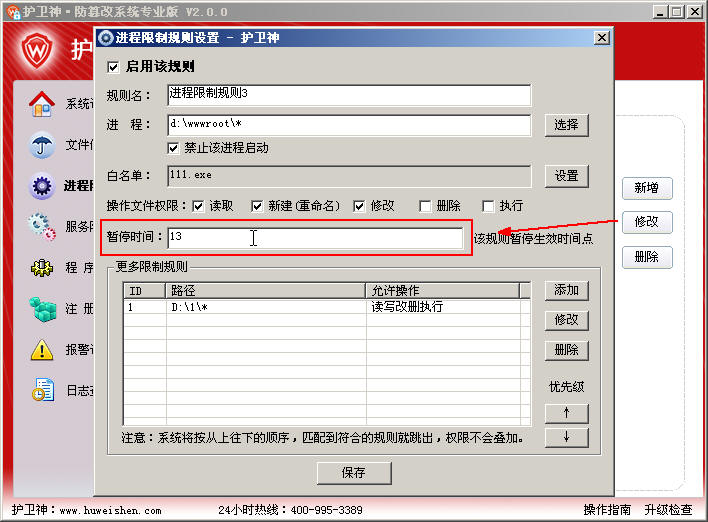Click the 日志 sidebar menu label
Image resolution: width=708 pixels, height=522 pixels.
pyautogui.click(x=80, y=390)
